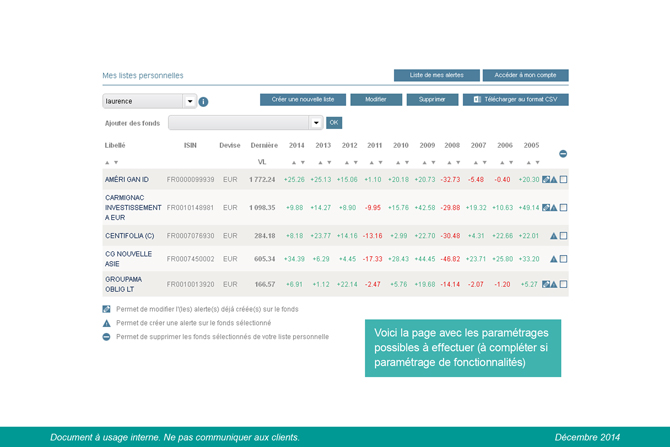Open Liste de mes alertes

(436, 75)
